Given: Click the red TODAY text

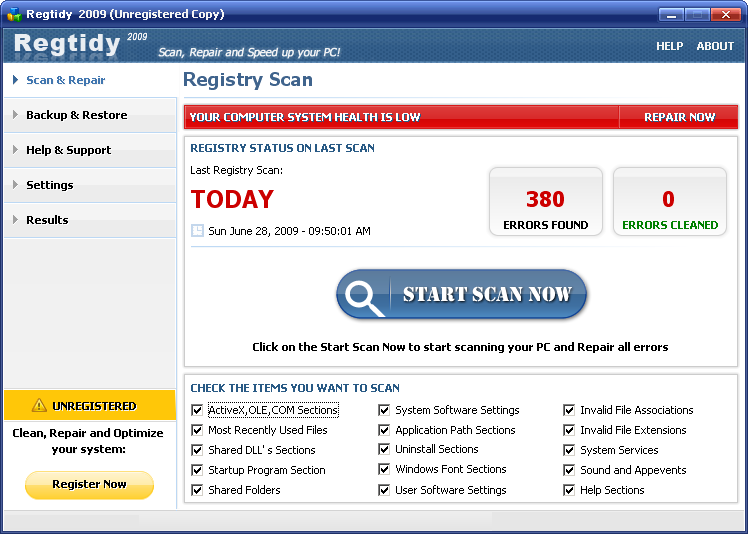Looking at the screenshot, I should tap(232, 199).
